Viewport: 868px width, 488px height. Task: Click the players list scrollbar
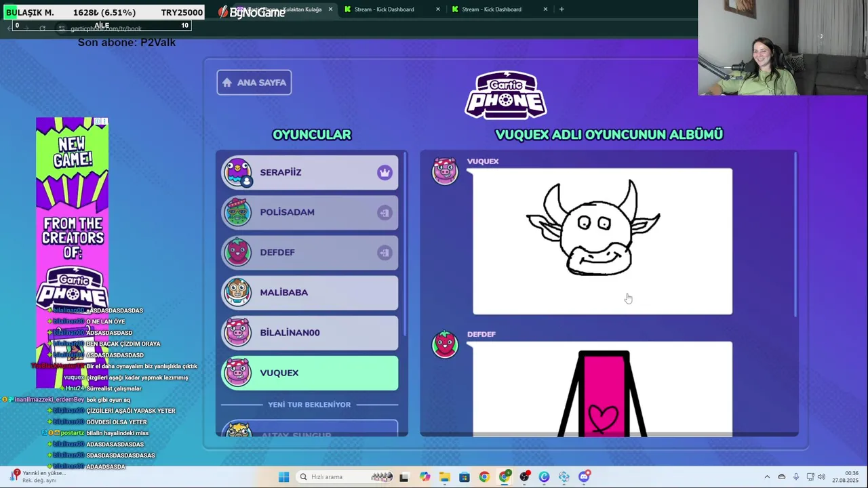pyautogui.click(x=405, y=244)
